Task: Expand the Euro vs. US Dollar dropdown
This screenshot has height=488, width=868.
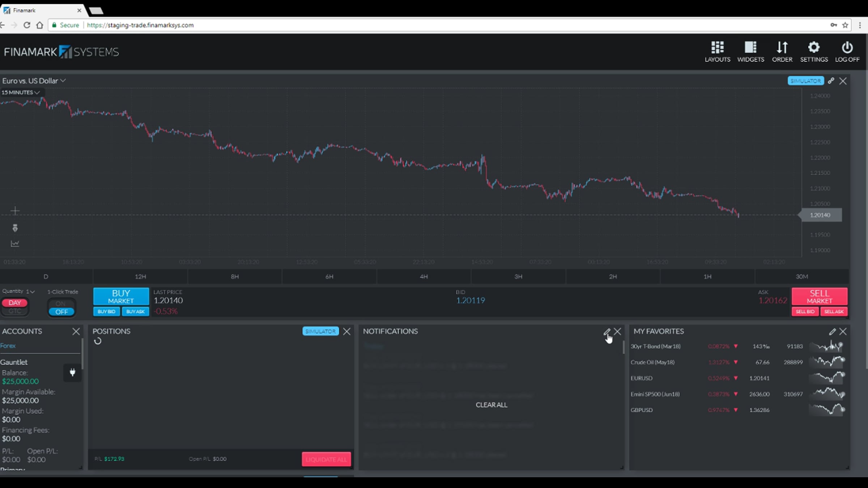Action: pos(34,81)
